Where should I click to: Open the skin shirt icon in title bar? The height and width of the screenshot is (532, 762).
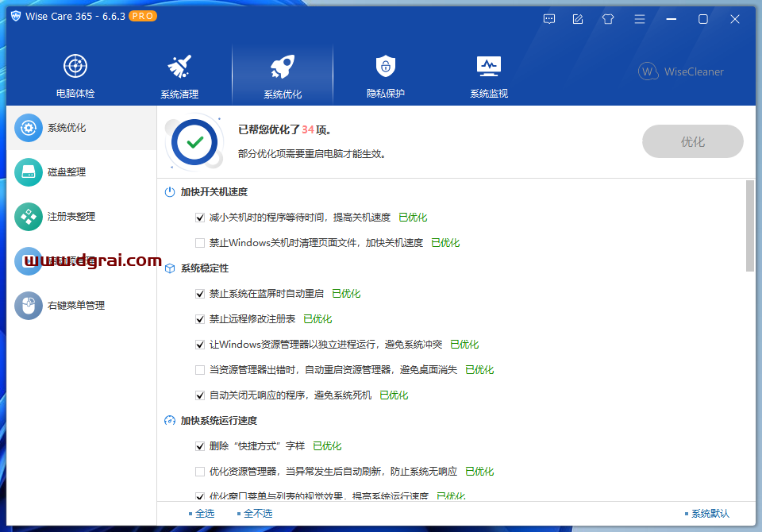click(608, 19)
